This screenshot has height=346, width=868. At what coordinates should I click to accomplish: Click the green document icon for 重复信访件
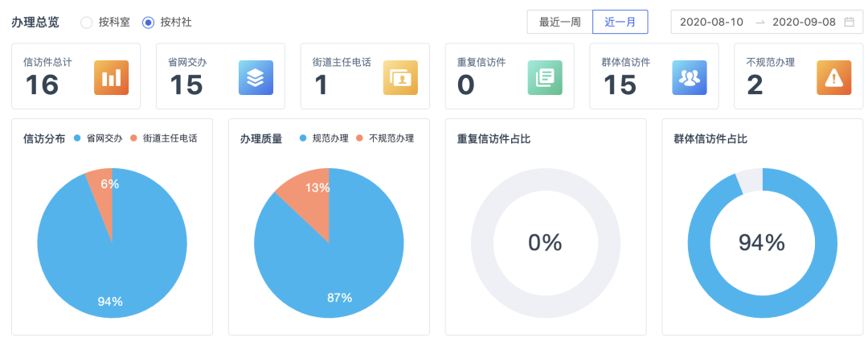545,77
